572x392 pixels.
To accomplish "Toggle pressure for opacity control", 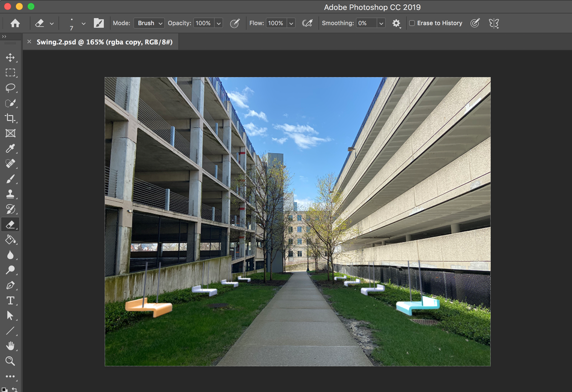I will 235,23.
